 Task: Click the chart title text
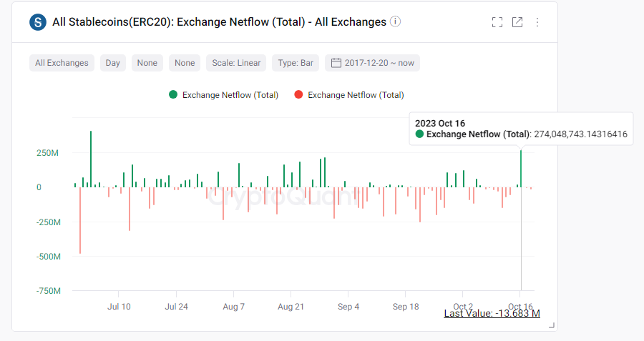click(220, 21)
